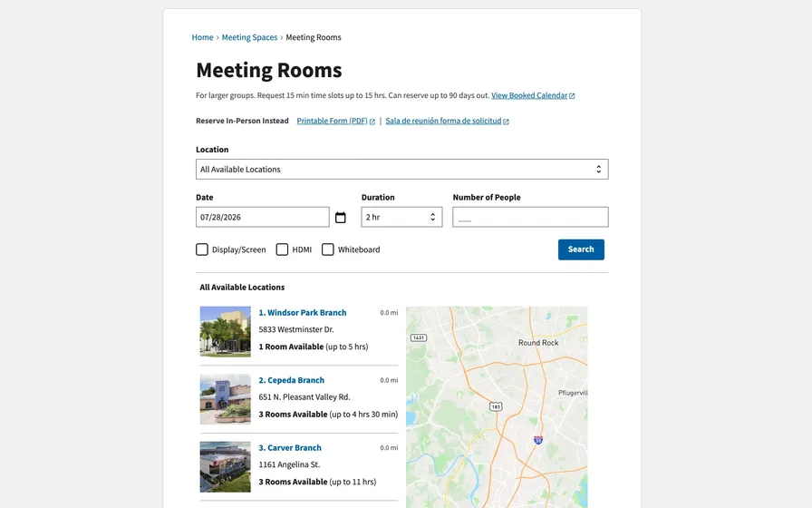
Task: Open the Location dropdown
Action: (x=401, y=169)
